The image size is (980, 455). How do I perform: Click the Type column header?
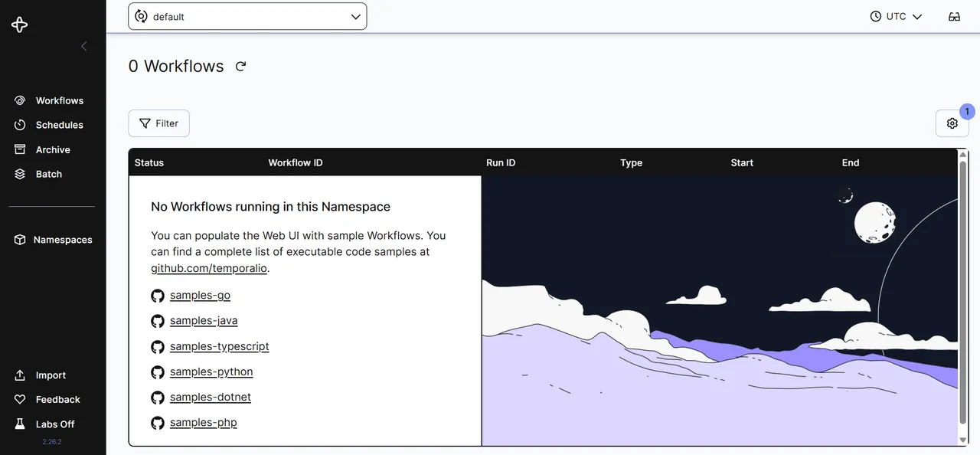[631, 162]
